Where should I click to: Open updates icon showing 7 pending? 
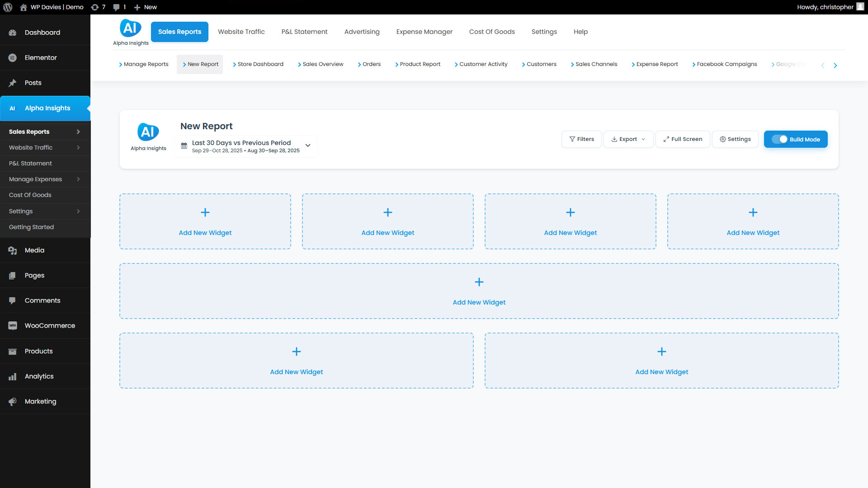pyautogui.click(x=95, y=7)
